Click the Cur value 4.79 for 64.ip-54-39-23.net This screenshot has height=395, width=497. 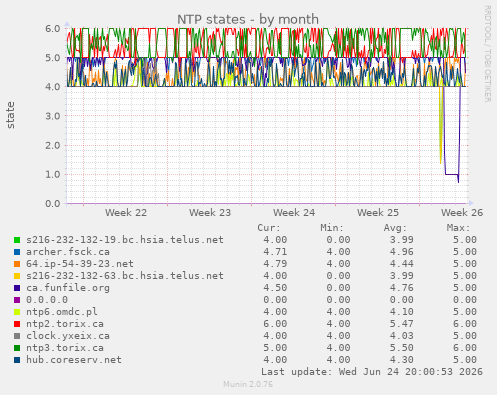[275, 264]
